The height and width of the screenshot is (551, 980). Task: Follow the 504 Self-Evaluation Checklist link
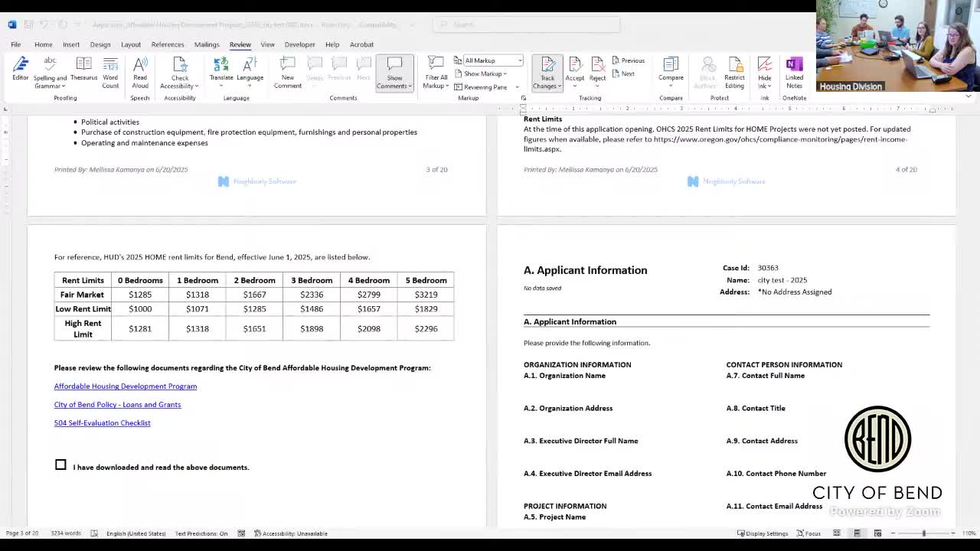tap(102, 423)
